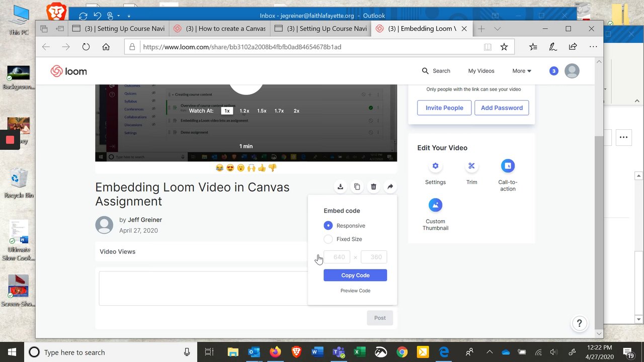Open Jeff Greiner's profile link

(x=145, y=220)
